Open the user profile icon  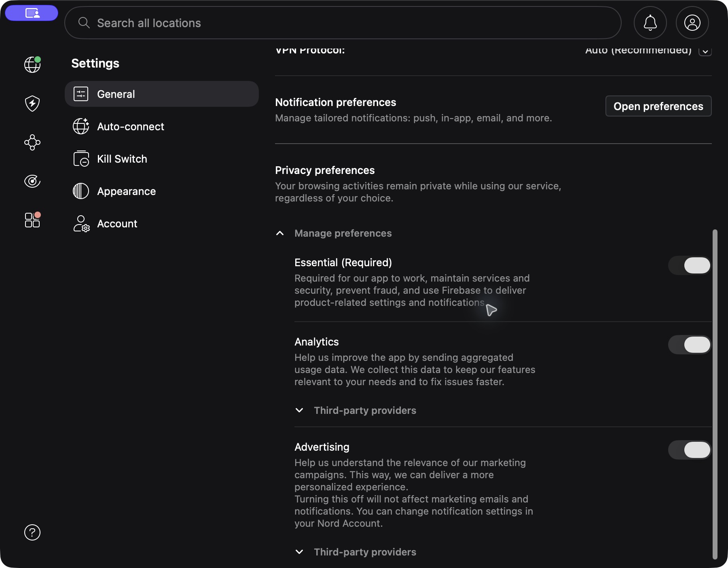[x=692, y=23]
